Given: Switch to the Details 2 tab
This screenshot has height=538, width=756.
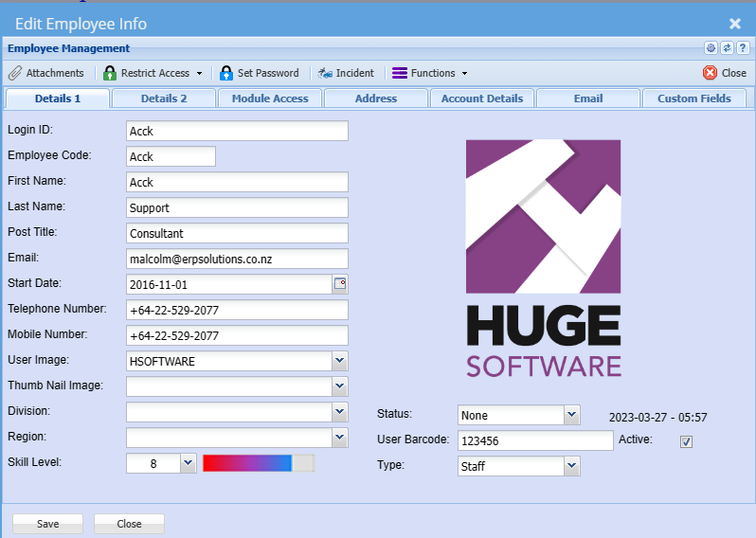Looking at the screenshot, I should (x=164, y=99).
